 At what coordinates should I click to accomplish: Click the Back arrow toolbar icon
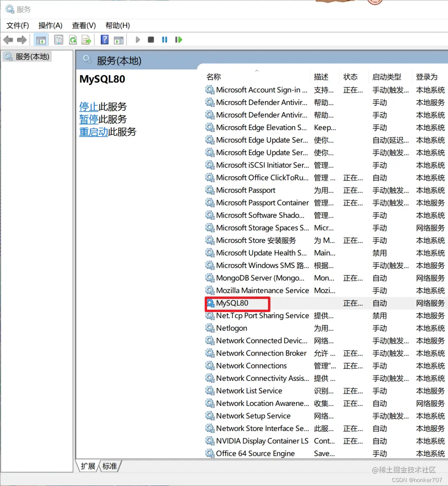(8, 40)
